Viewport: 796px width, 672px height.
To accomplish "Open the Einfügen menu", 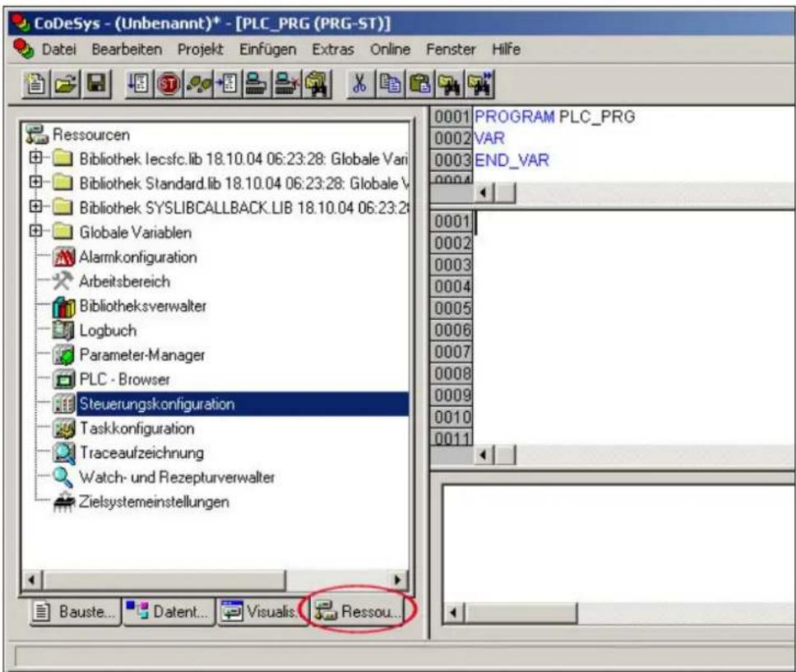I will tap(267, 49).
